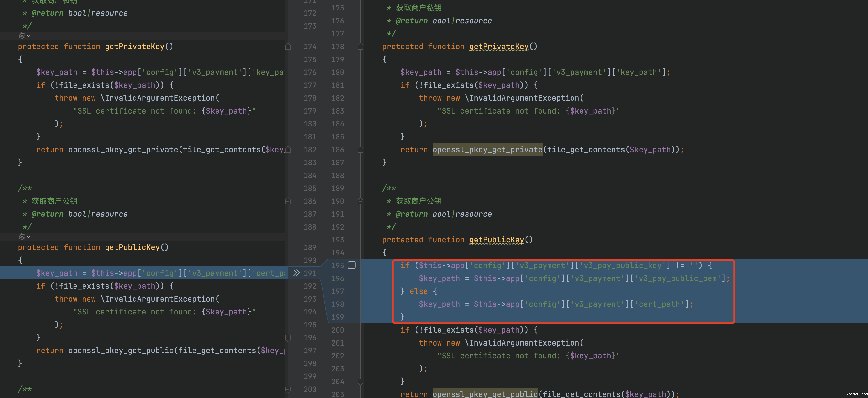The width and height of the screenshot is (868, 398).
Task: Click the AI assistant icon above getPrivateKey
Action: tap(22, 36)
